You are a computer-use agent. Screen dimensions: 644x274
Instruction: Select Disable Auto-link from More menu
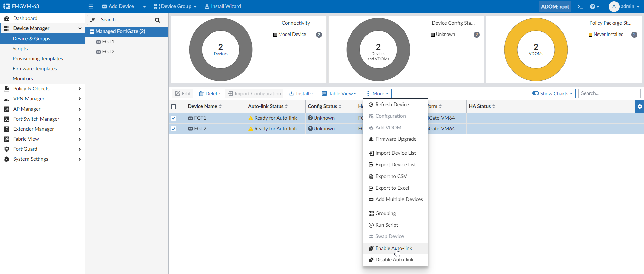click(395, 260)
